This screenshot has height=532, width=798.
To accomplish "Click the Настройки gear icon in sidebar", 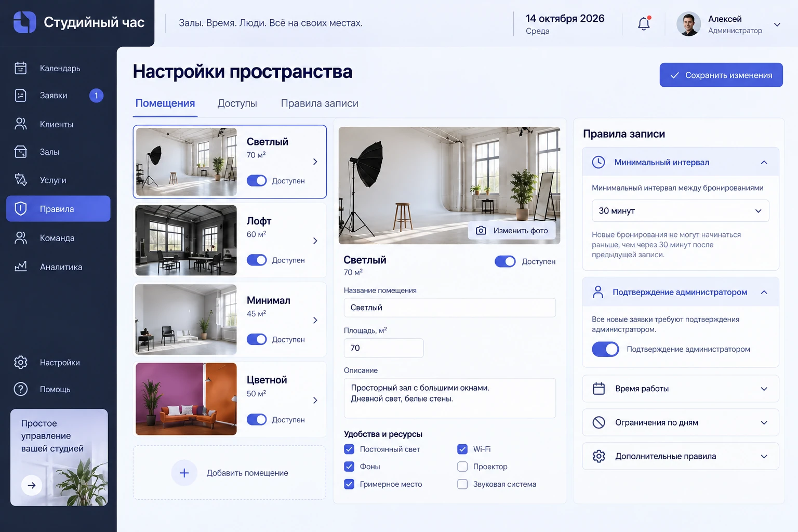I will [21, 362].
